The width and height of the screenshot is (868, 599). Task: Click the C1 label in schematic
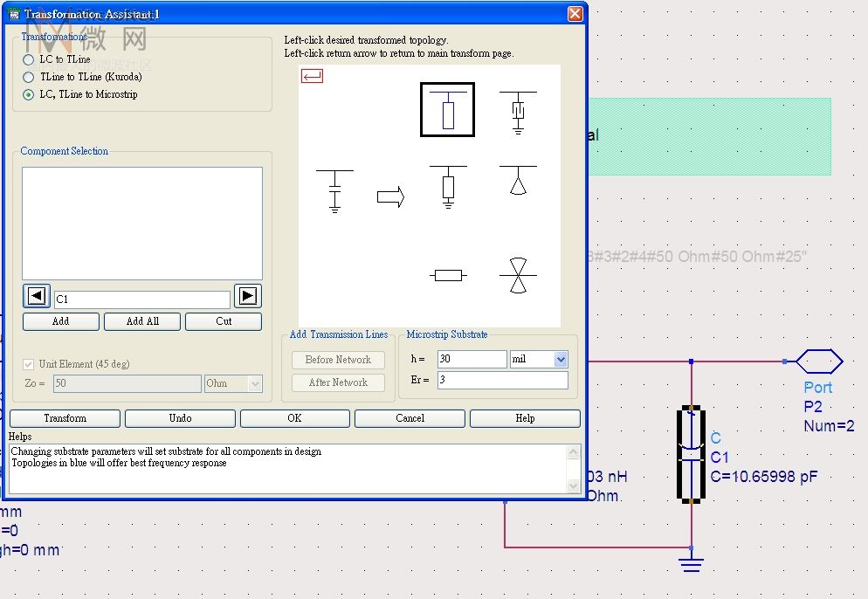tap(720, 458)
